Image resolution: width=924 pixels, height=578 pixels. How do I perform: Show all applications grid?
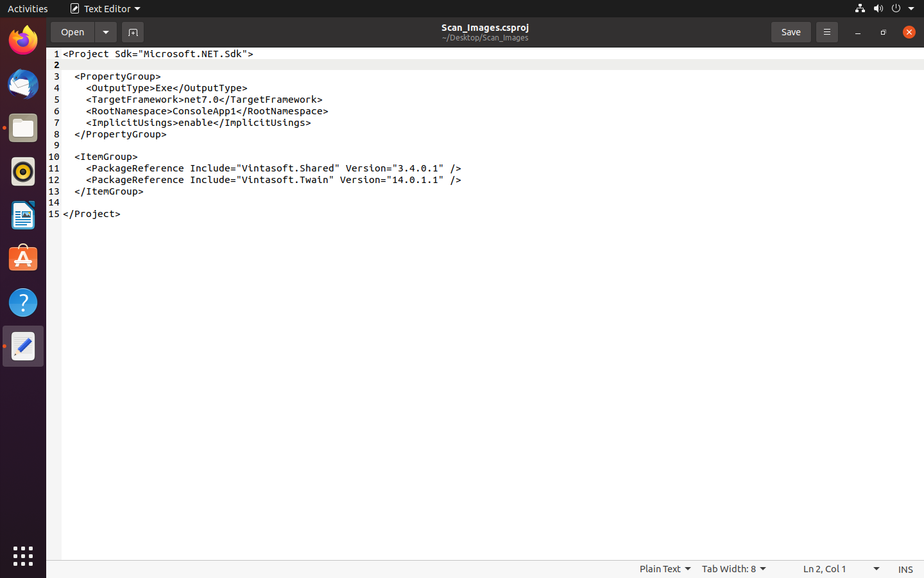pos(23,556)
